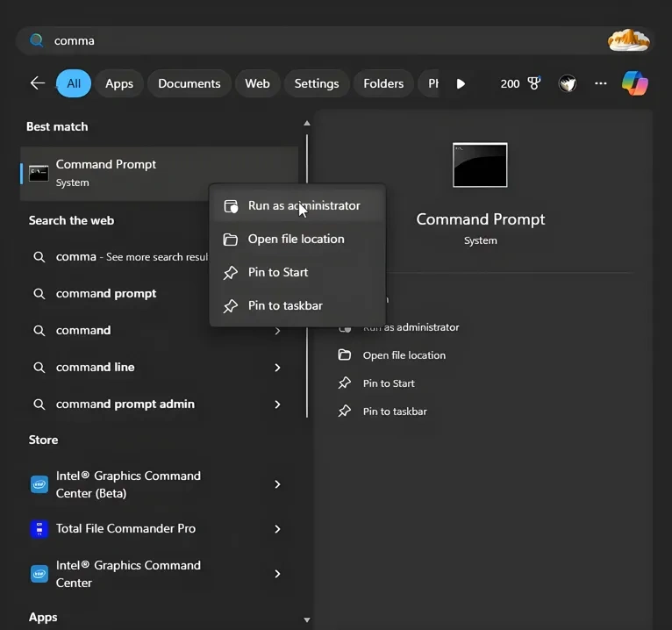Image resolution: width=672 pixels, height=630 pixels.
Task: Select Run as administrator in context menu
Action: pos(304,206)
